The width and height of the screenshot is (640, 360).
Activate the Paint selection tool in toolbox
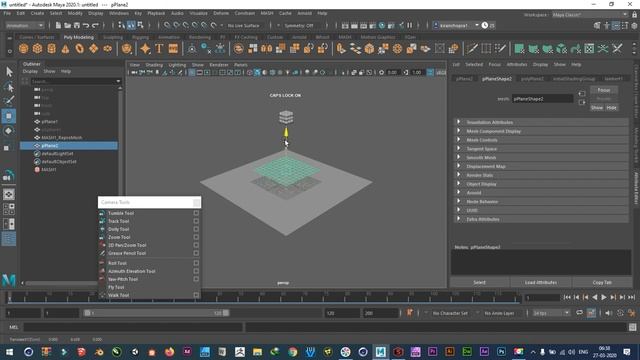coord(9,100)
